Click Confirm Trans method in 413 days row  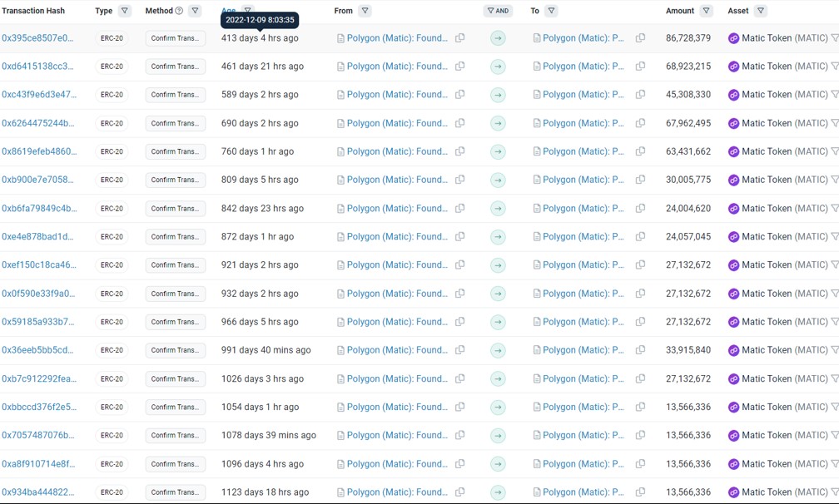[176, 38]
